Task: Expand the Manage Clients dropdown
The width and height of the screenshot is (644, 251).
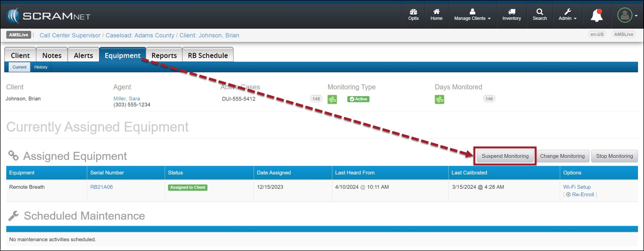Action: pos(472,15)
